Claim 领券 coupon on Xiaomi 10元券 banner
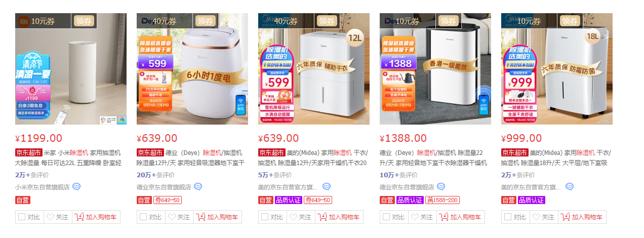644x238 pixels. (84, 21)
